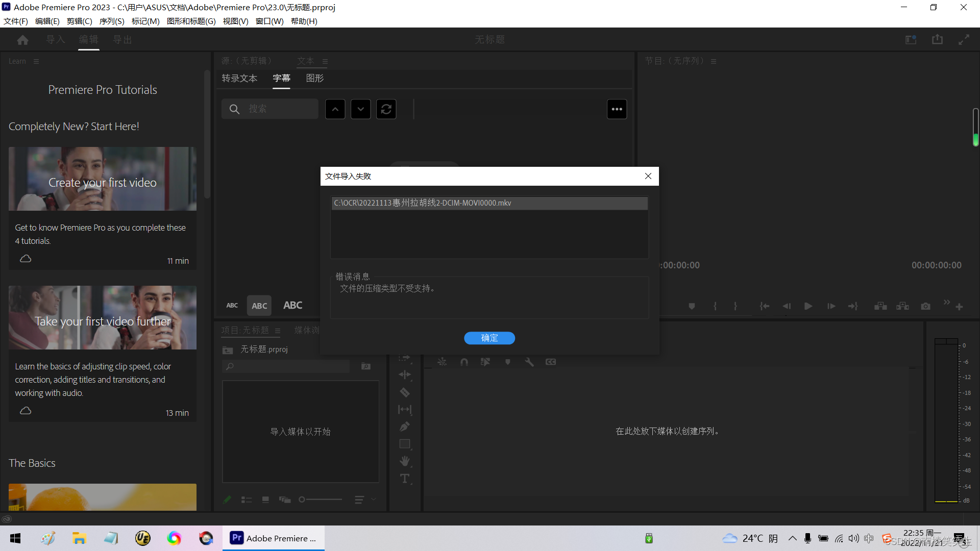Switch Project panel to list view
Screen dimensions: 980x551
pyautogui.click(x=247, y=499)
